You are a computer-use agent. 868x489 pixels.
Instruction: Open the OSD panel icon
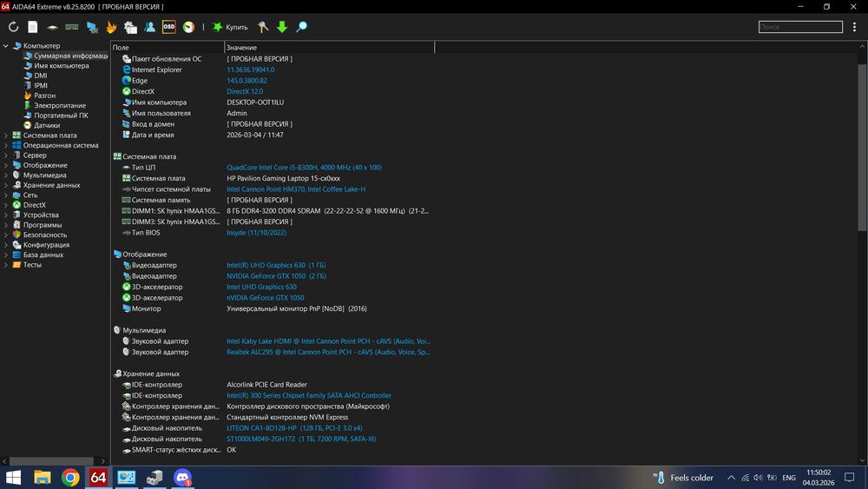coord(169,27)
